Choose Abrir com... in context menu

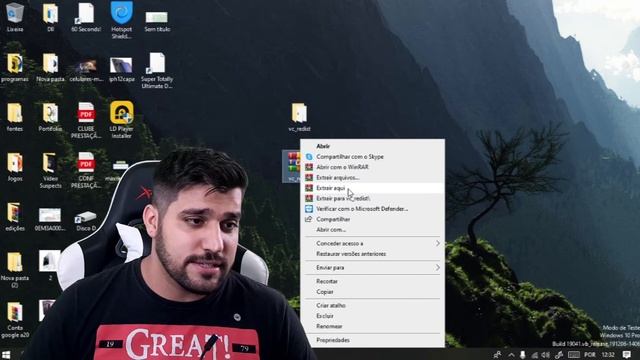click(373, 230)
